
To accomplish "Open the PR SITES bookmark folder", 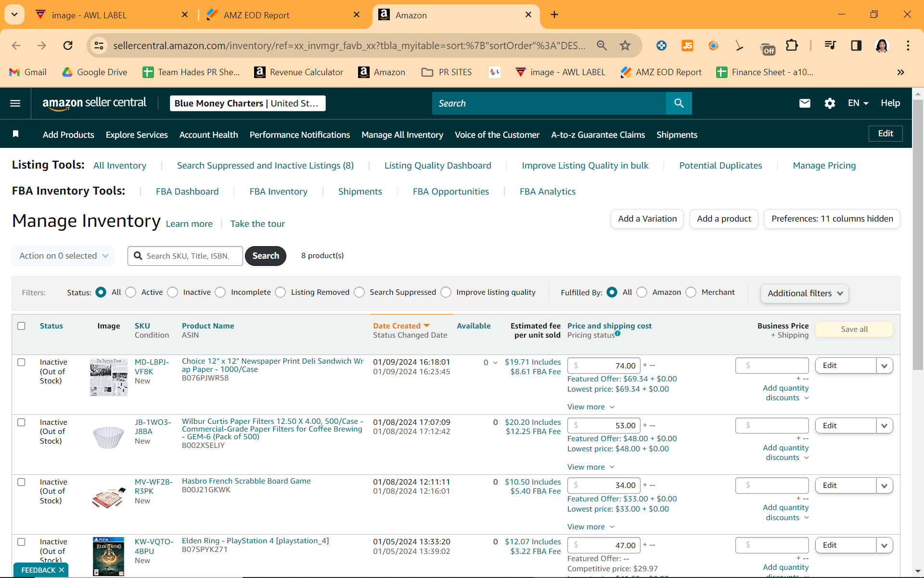I will pos(447,72).
